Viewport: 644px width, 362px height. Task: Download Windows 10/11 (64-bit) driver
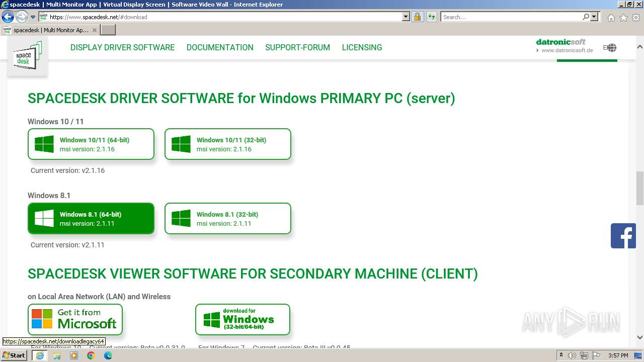[91, 144]
